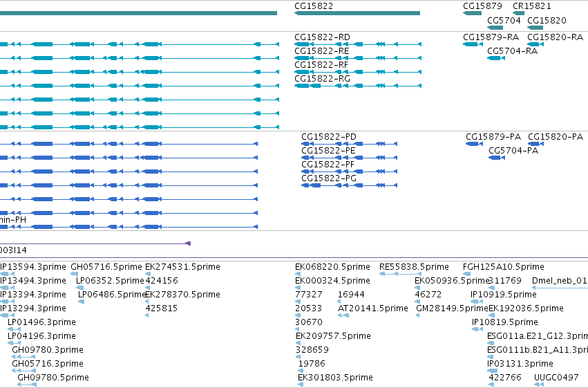Click the 20533 feature label

click(x=309, y=308)
